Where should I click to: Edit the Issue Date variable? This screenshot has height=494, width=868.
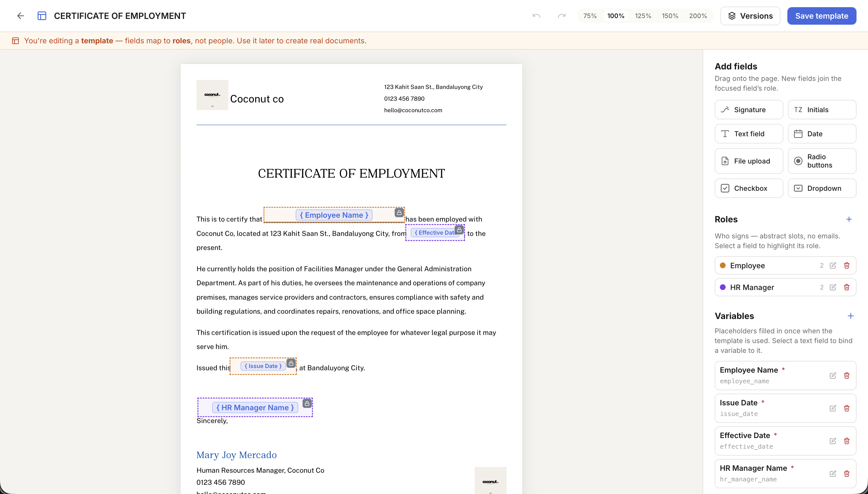pos(833,408)
